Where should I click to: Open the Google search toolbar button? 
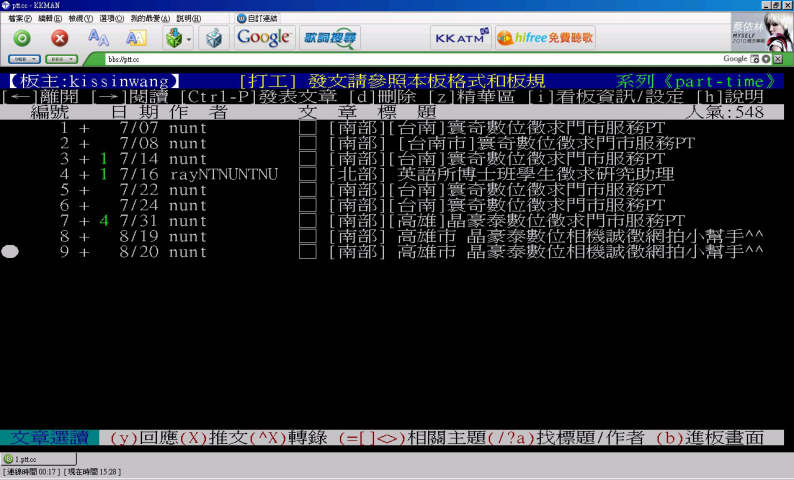click(x=264, y=37)
